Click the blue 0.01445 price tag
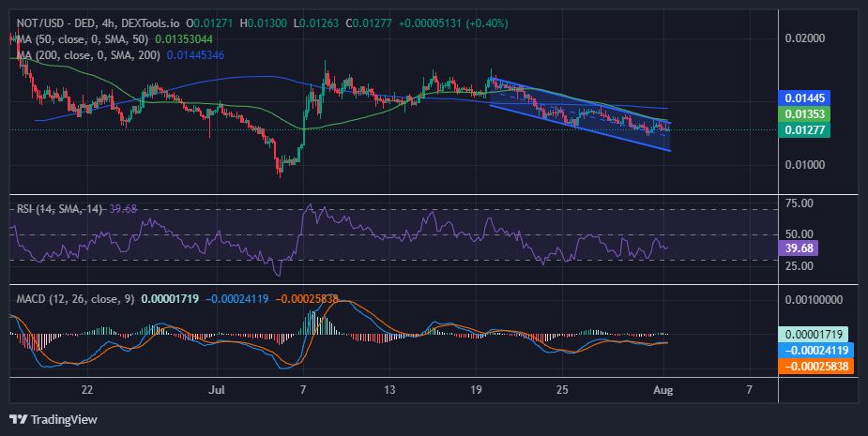Image resolution: width=868 pixels, height=436 pixels. [x=804, y=98]
